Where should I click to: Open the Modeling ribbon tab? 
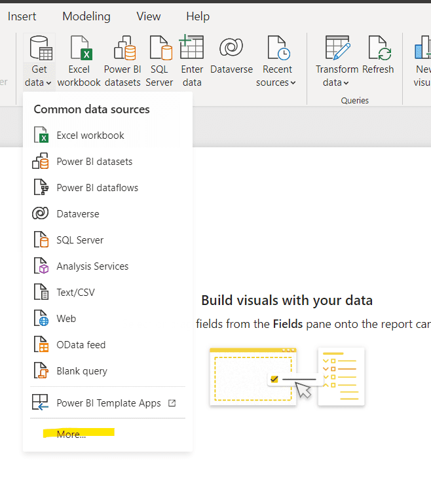coord(86,16)
